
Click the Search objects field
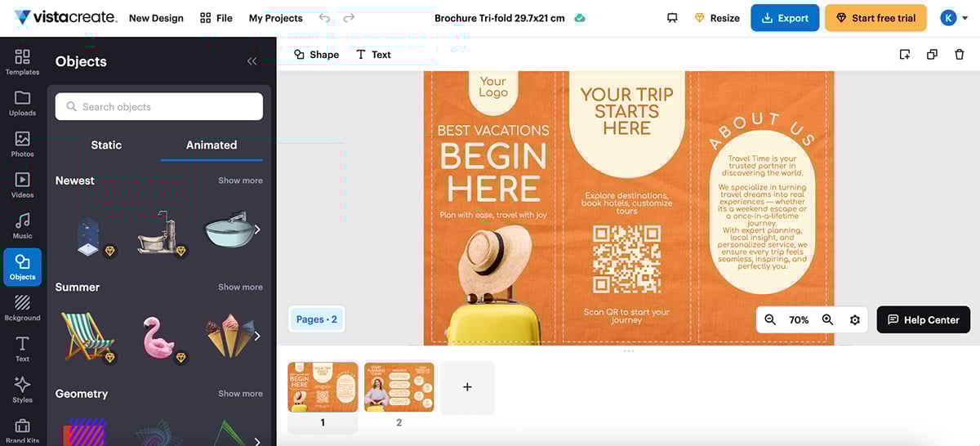159,107
